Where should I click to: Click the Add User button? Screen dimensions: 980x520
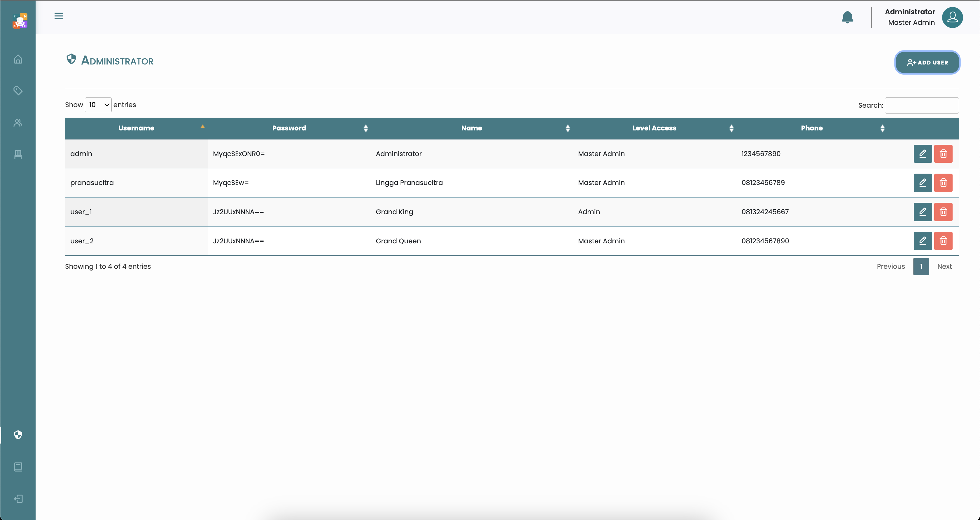click(927, 62)
